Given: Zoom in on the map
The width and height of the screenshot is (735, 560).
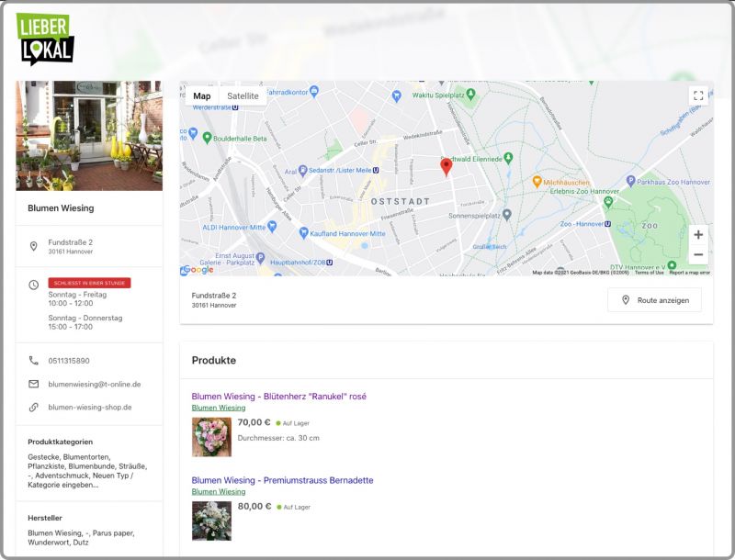Looking at the screenshot, I should pyautogui.click(x=698, y=235).
